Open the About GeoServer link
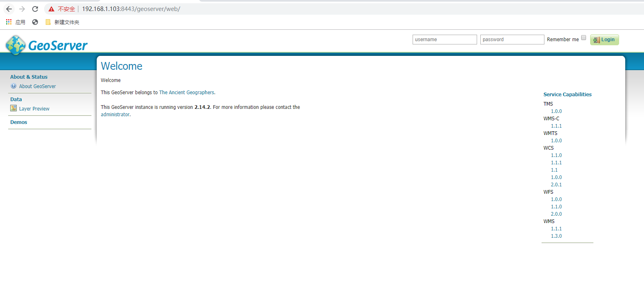644x283 pixels. coord(38,86)
